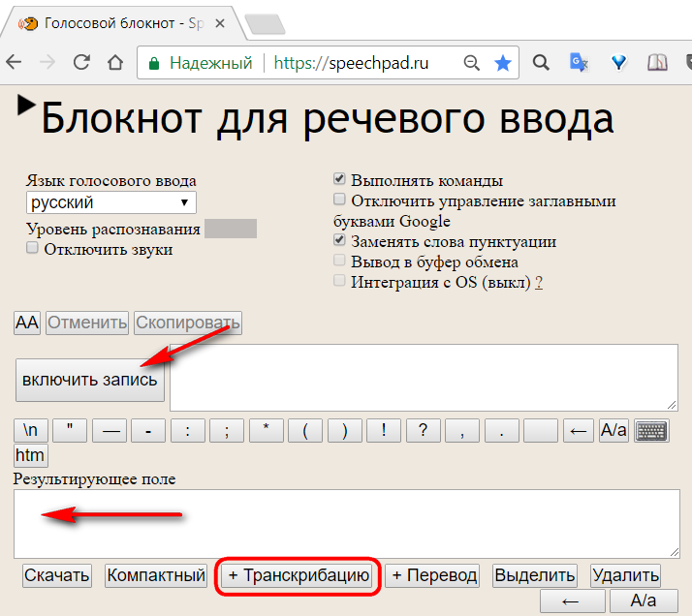
Task: Insert question mark with the ? button
Action: click(424, 430)
